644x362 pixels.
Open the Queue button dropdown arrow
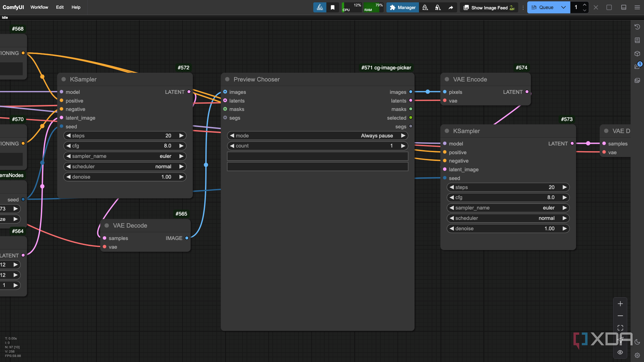pos(563,7)
